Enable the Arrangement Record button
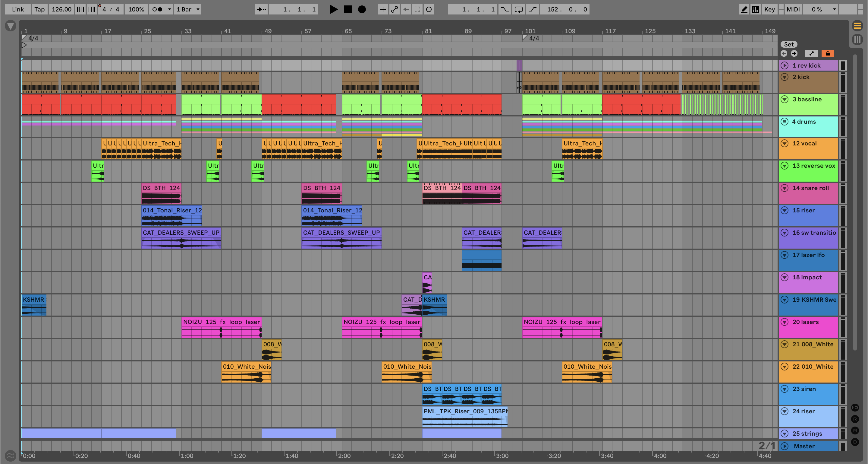 pos(362,9)
